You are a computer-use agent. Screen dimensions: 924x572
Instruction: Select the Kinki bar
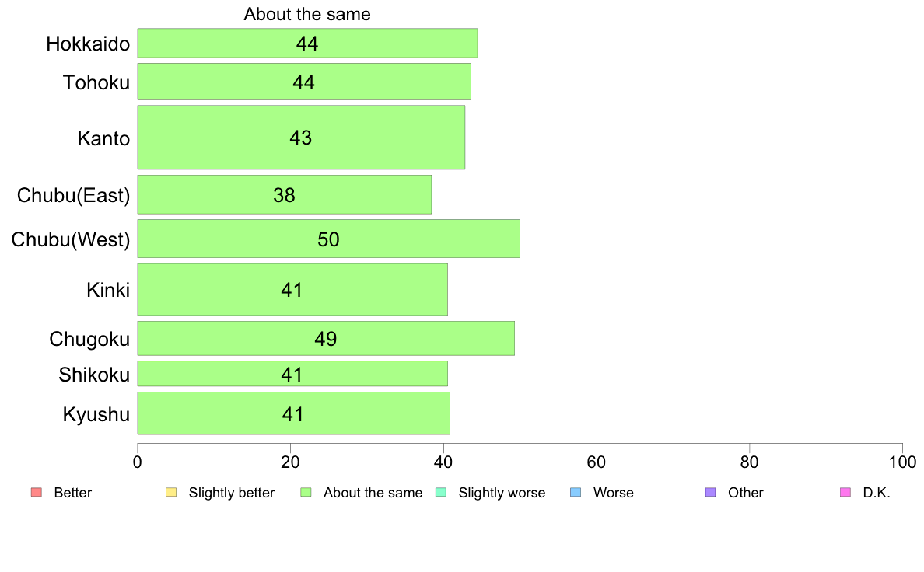tap(292, 289)
